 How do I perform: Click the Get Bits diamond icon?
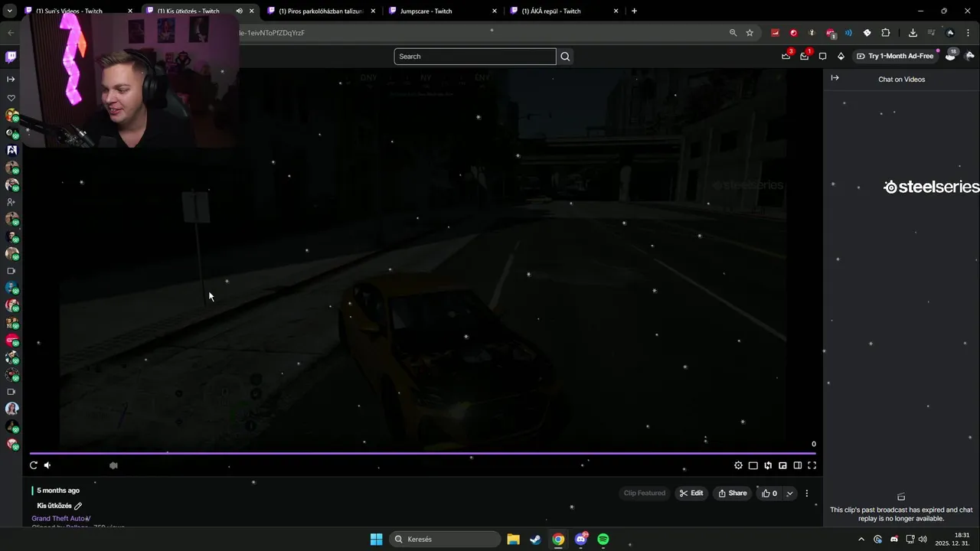coord(841,56)
